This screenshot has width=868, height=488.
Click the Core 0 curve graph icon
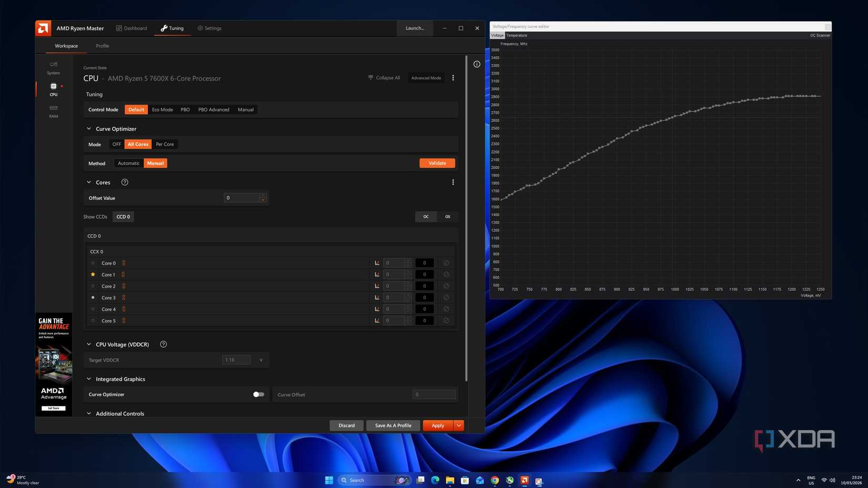[377, 263]
